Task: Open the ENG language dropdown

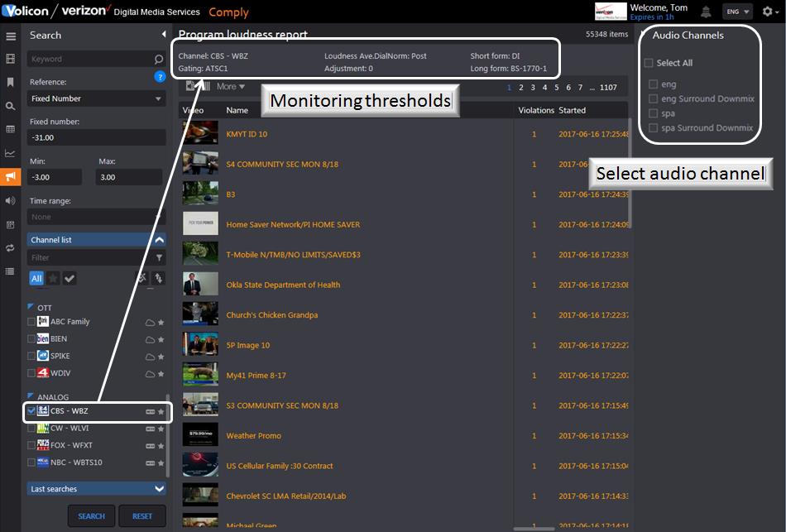Action: tap(738, 12)
